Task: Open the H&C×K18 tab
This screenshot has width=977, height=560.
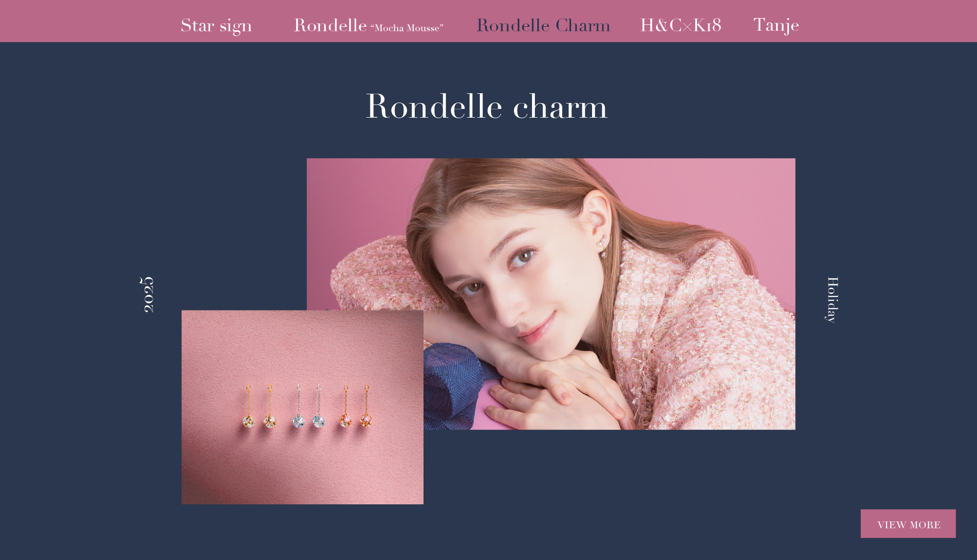Action: (680, 25)
